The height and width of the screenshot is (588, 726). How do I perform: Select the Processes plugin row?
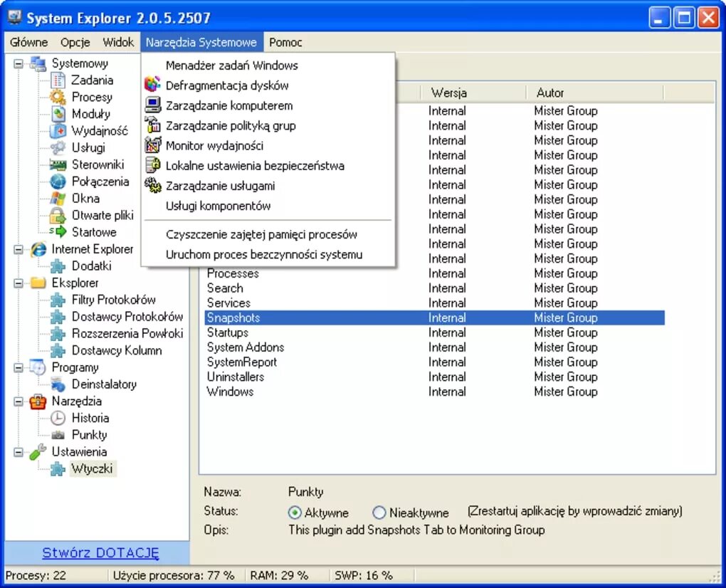click(x=434, y=273)
